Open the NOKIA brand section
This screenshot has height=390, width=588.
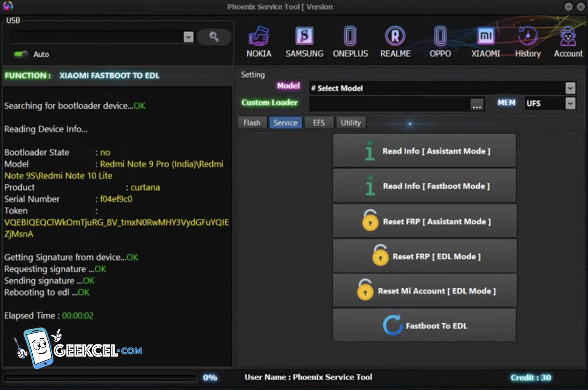click(259, 42)
